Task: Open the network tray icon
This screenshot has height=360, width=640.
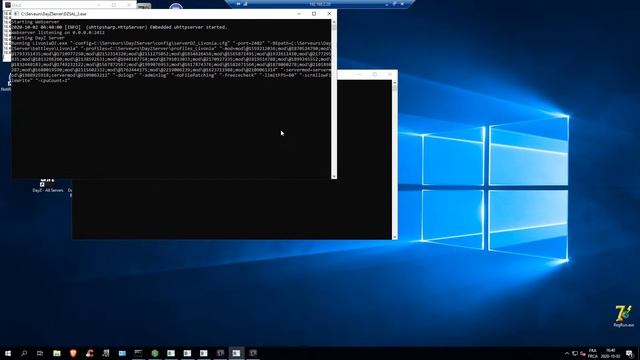Action: click(x=575, y=353)
